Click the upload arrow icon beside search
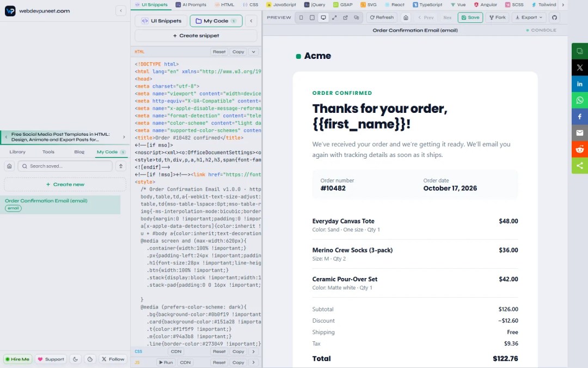The image size is (588, 368). pyautogui.click(x=121, y=166)
